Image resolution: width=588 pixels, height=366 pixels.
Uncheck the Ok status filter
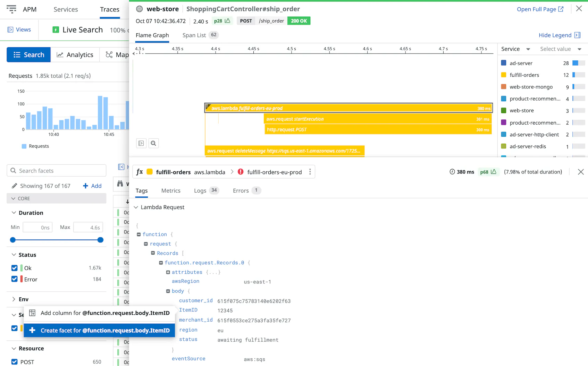14,268
